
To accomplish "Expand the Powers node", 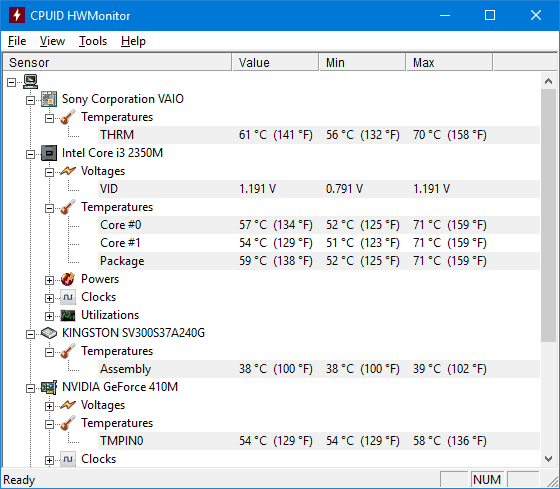I will pos(49,280).
